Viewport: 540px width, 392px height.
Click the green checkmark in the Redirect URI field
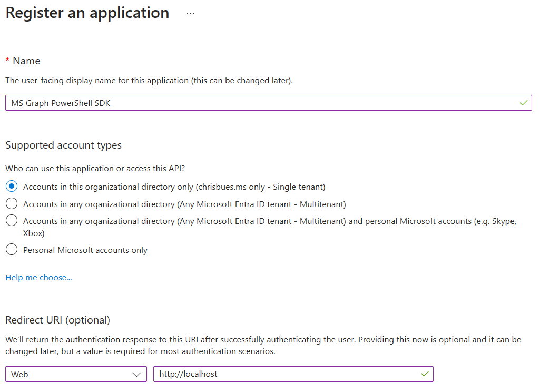pyautogui.click(x=425, y=374)
